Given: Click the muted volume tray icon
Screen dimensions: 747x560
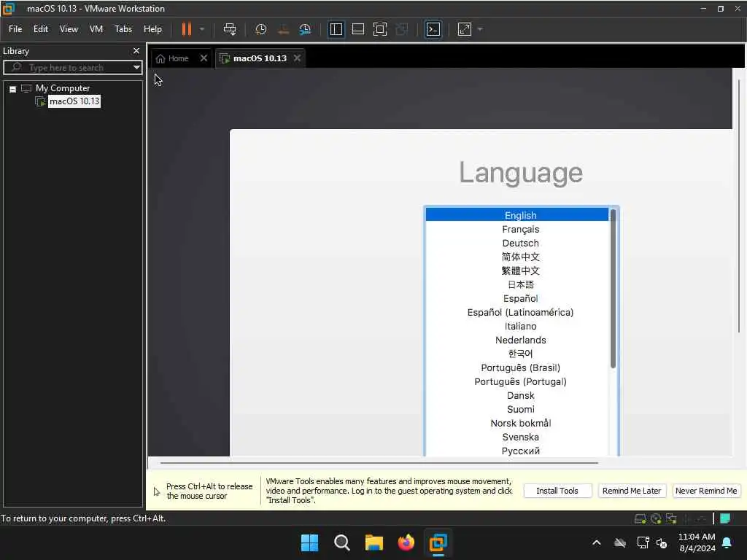Looking at the screenshot, I should [661, 542].
